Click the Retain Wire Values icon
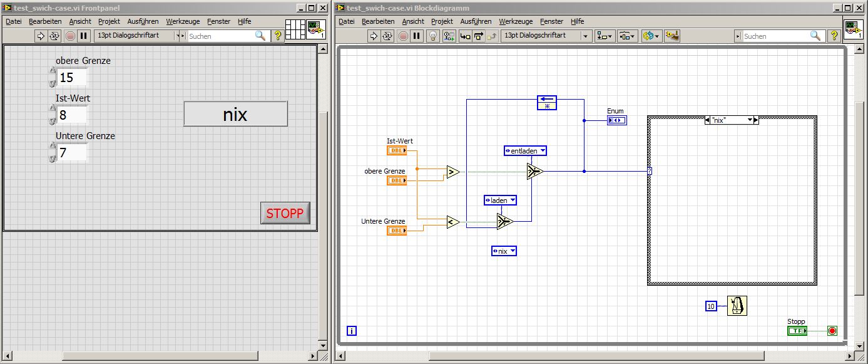 pos(449,36)
